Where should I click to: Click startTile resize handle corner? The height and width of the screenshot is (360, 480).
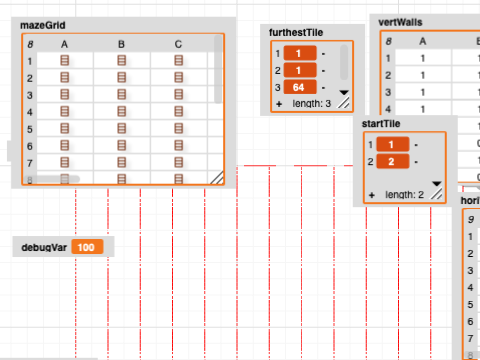(x=437, y=194)
